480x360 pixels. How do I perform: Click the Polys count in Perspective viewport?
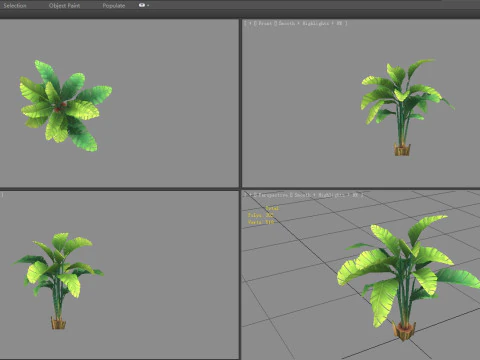pyautogui.click(x=260, y=215)
